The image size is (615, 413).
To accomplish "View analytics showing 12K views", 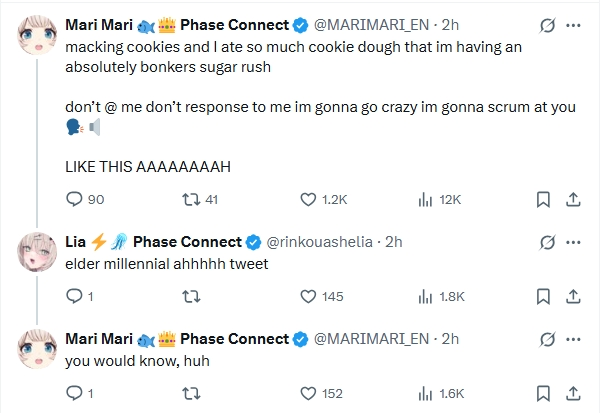I will pos(423,199).
